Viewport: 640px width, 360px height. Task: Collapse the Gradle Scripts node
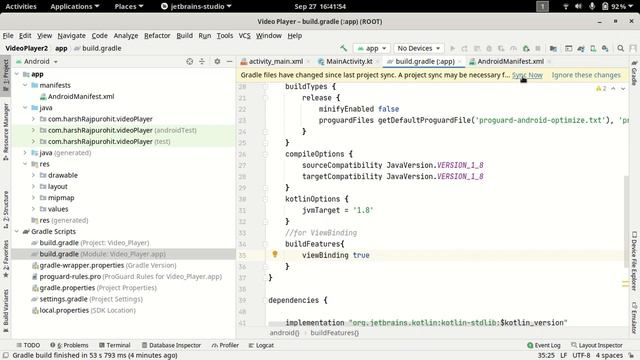[17, 231]
